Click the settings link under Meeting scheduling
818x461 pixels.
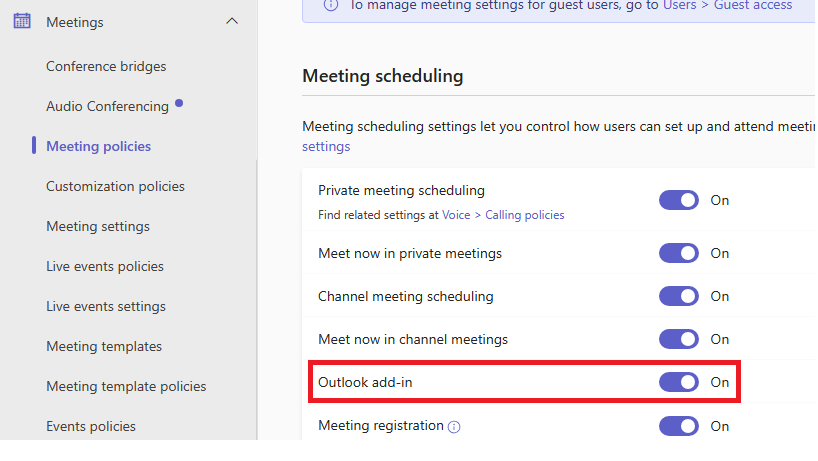(x=326, y=147)
